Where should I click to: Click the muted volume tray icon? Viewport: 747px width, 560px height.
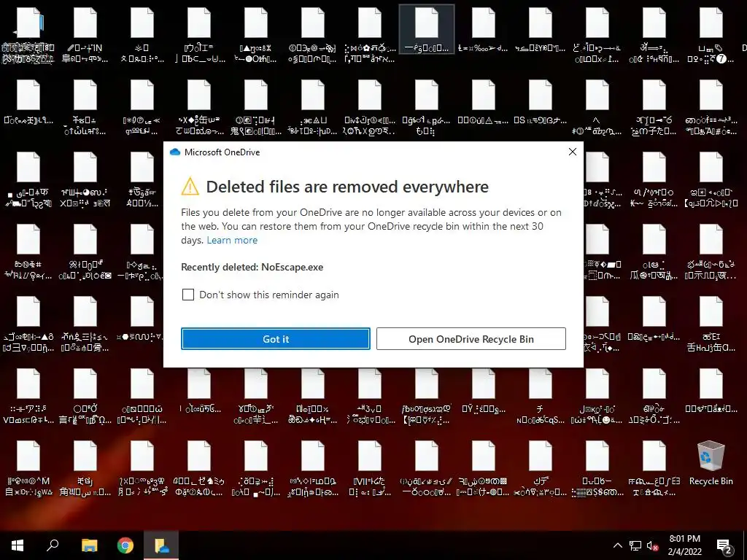(x=652, y=545)
